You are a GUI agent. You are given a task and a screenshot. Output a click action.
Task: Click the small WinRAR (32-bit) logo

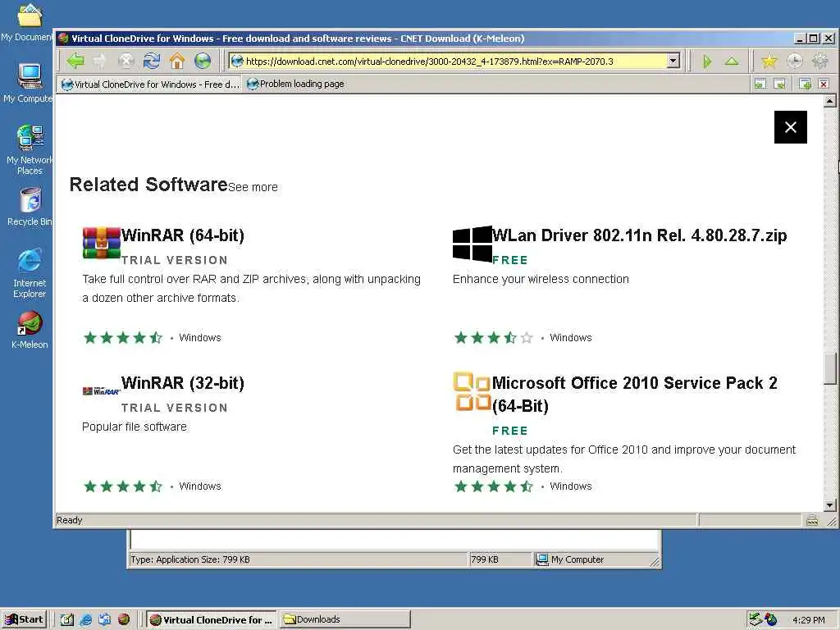point(101,391)
